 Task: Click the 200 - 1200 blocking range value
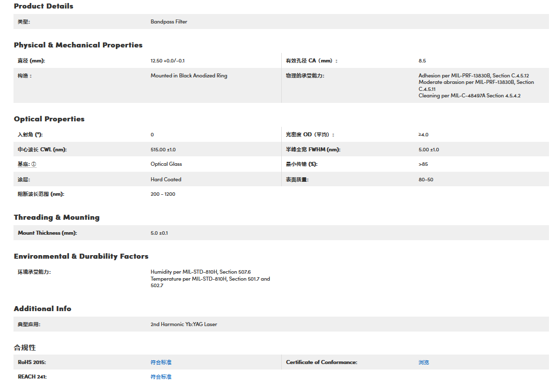(x=163, y=194)
